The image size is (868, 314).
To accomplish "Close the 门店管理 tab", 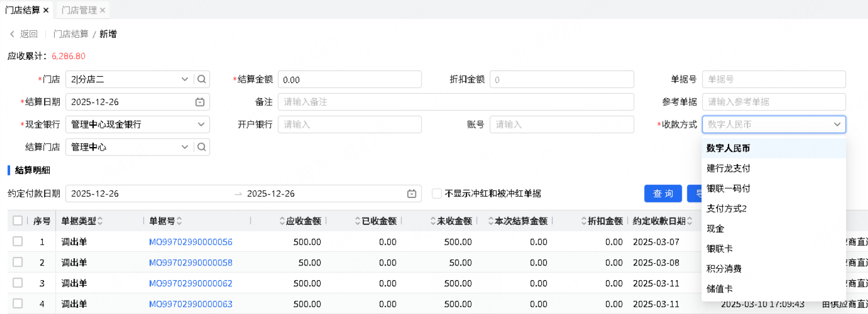I will coord(102,10).
